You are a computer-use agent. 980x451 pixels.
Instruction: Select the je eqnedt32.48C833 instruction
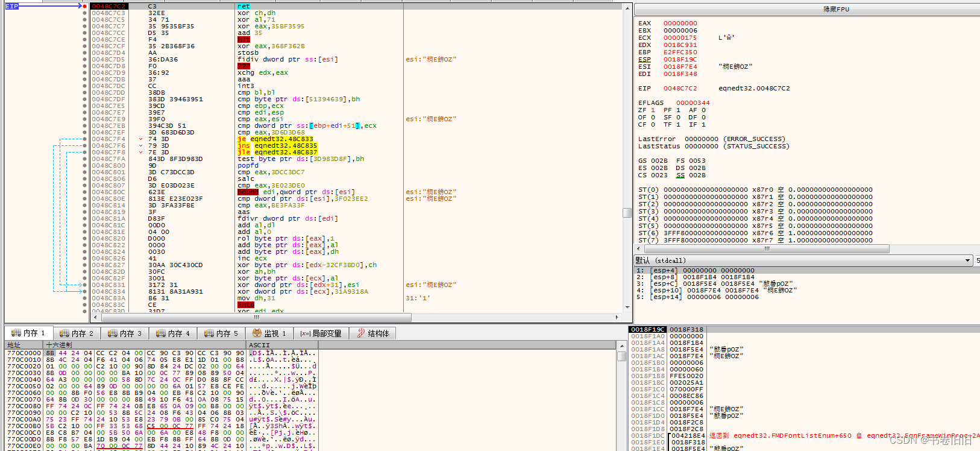[275, 139]
